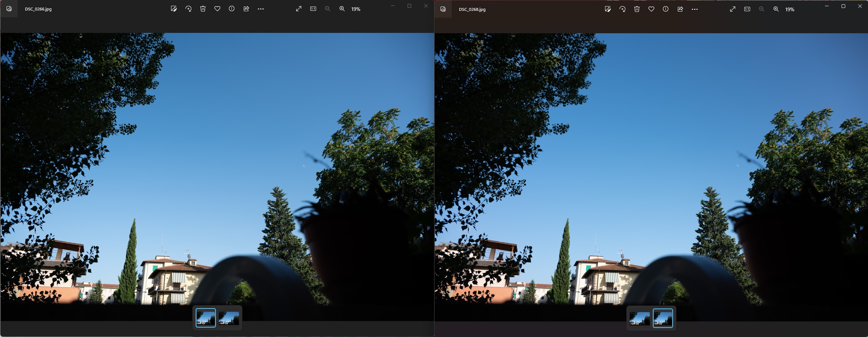This screenshot has width=868, height=337.
Task: Favorite DSC_0268 with the heart icon
Action: click(651, 9)
